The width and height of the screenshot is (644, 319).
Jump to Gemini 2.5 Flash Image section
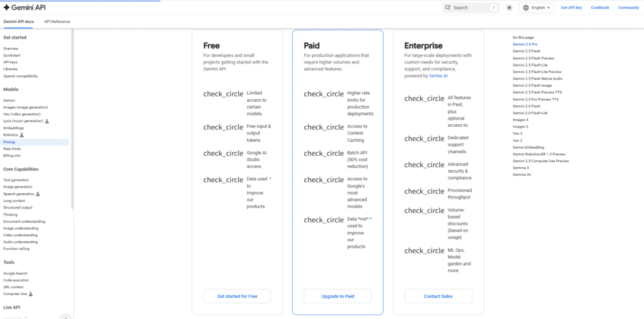coord(532,85)
